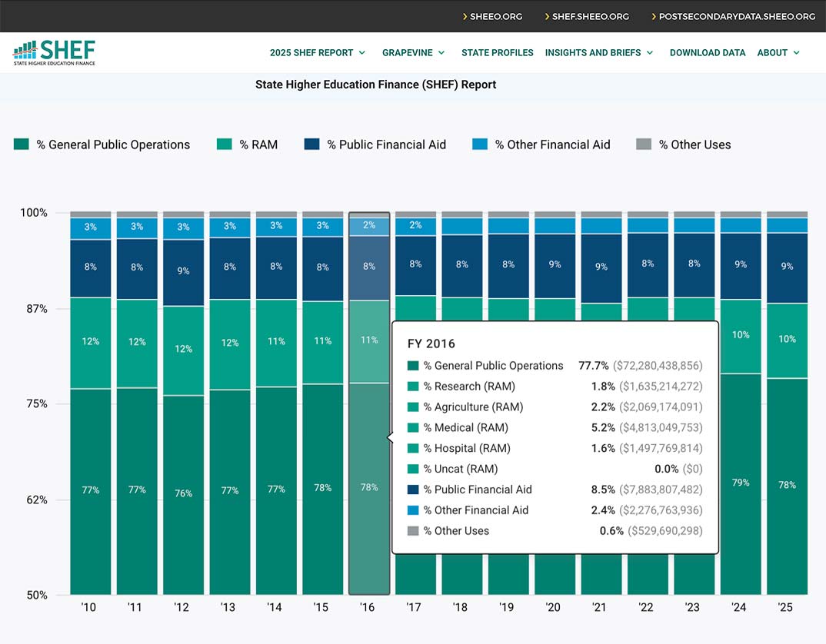Click the highlighted '16 bar's 78% segment

tap(369, 487)
